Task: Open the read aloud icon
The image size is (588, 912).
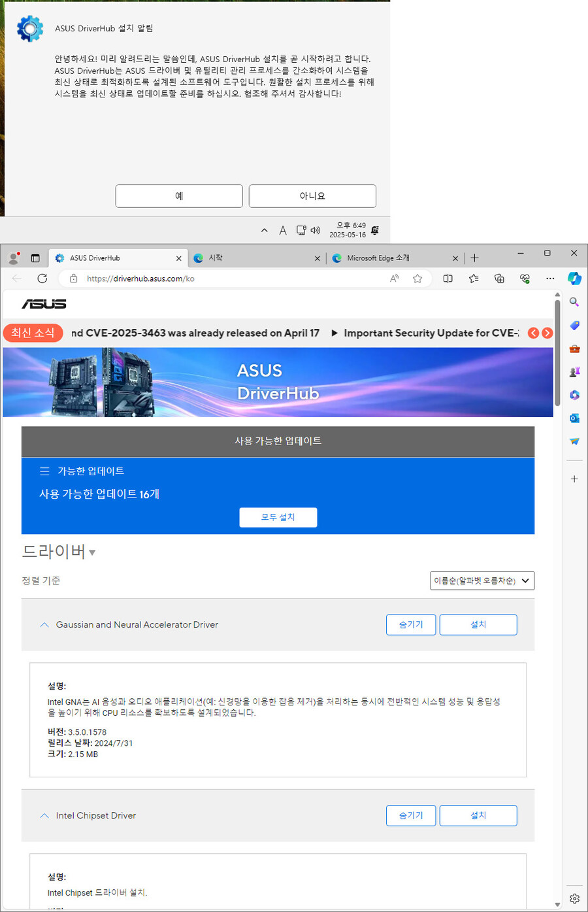Action: coord(394,279)
